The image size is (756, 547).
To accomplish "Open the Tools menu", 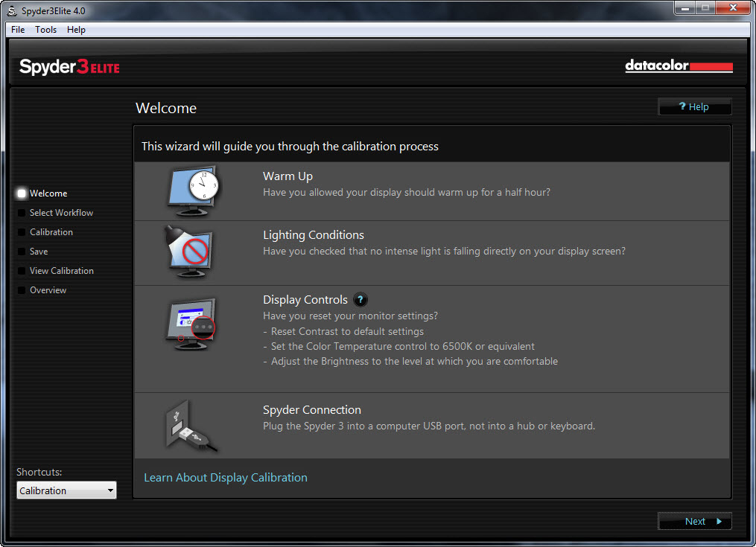I will [x=45, y=30].
